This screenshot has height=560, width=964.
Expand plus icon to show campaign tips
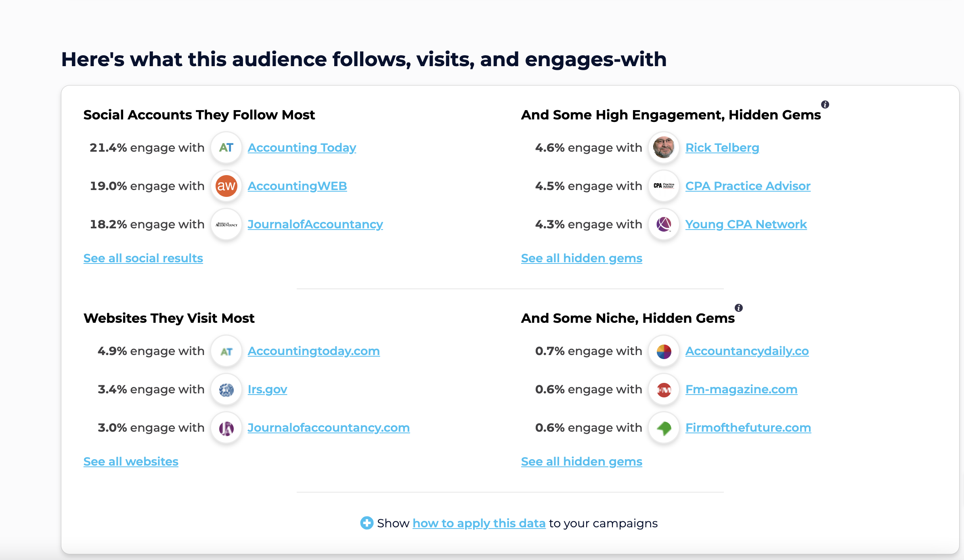(x=367, y=523)
